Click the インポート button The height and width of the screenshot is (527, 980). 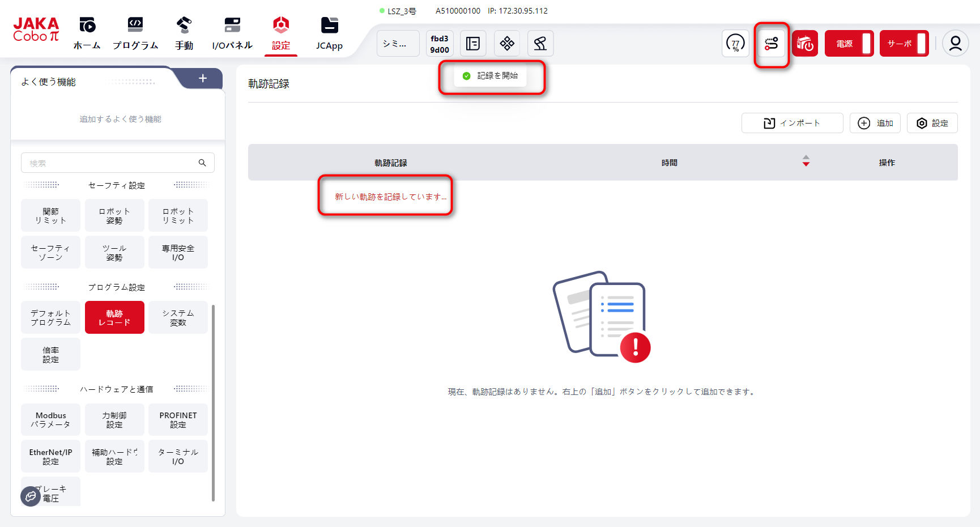pos(791,123)
